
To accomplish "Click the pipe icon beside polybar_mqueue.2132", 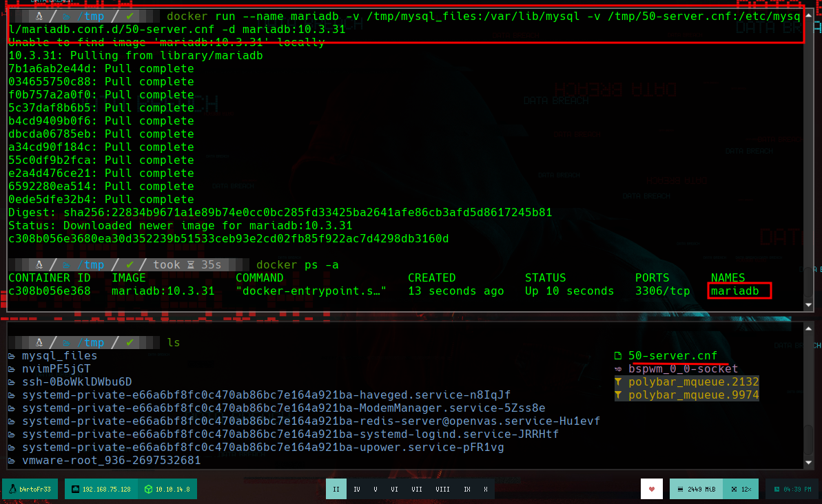I will pos(618,382).
